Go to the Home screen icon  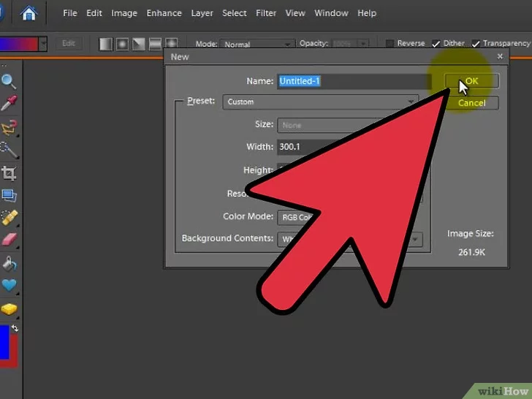coord(28,13)
